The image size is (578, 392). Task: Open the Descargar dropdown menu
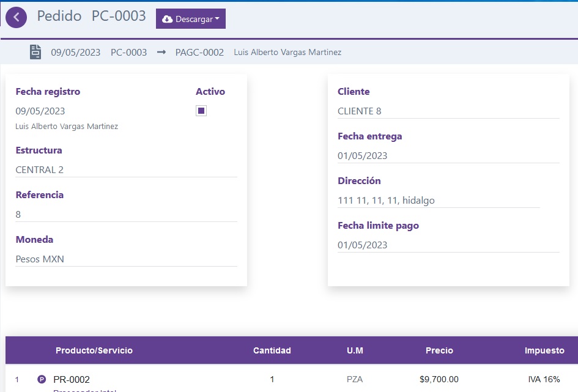point(191,19)
